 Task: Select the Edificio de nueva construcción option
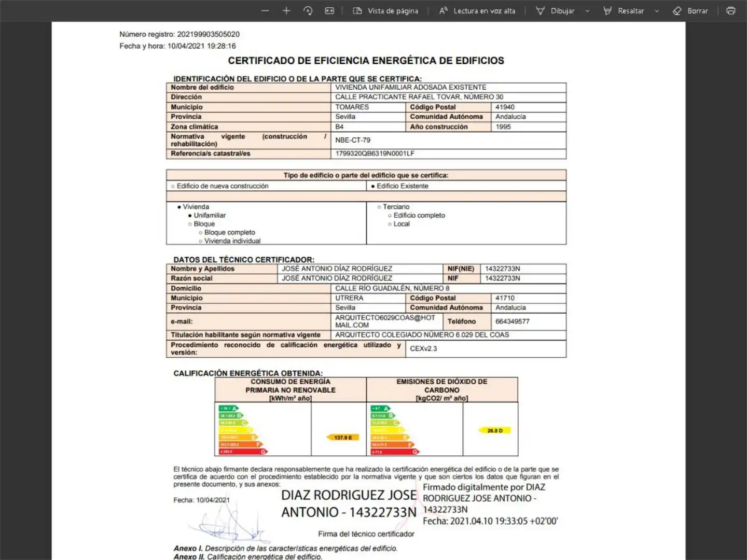(220, 186)
